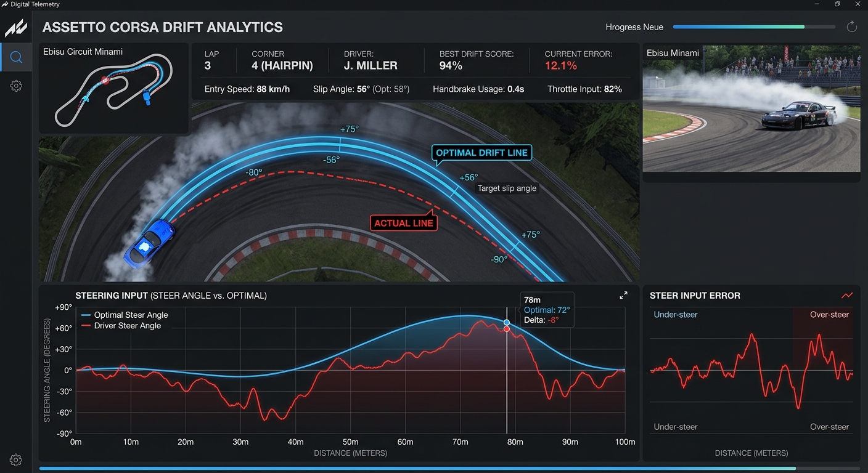Click the Optimal Steer Angle legend entry

(x=125, y=315)
